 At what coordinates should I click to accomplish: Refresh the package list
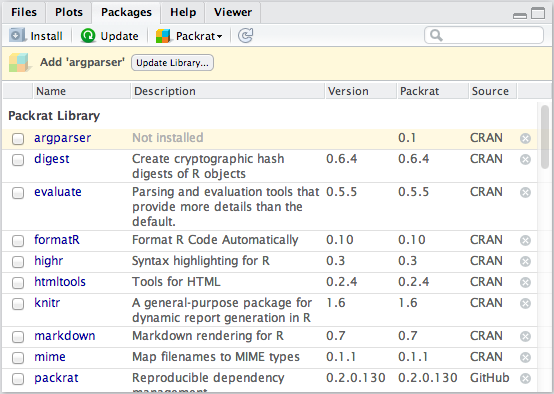(245, 36)
